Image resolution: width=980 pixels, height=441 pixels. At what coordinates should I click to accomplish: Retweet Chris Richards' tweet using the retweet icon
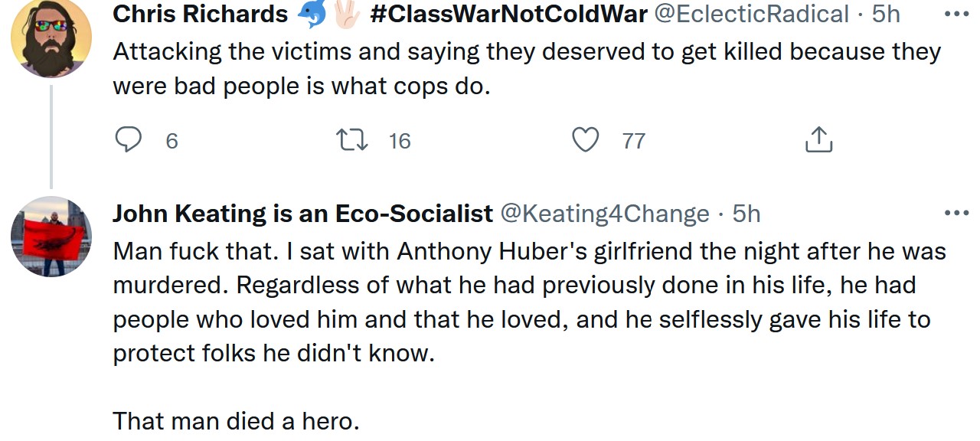coord(353,140)
